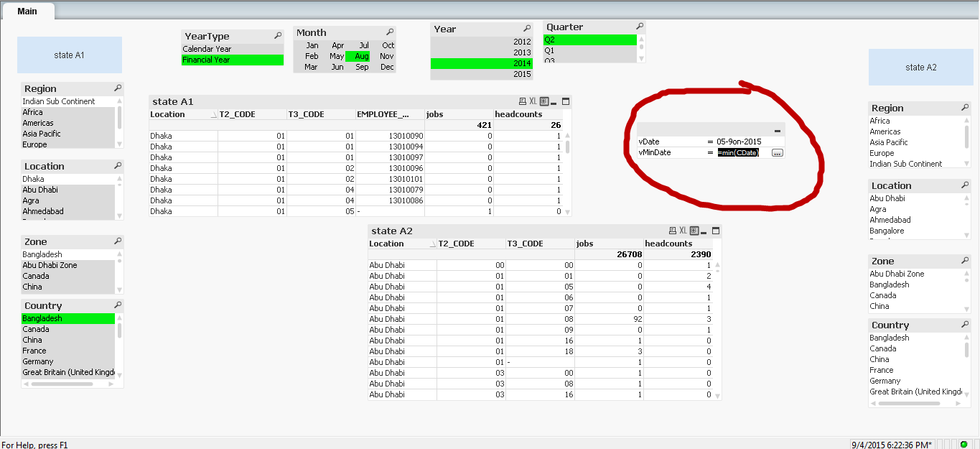This screenshot has width=980, height=449.
Task: Print the state A2 table
Action: (672, 231)
